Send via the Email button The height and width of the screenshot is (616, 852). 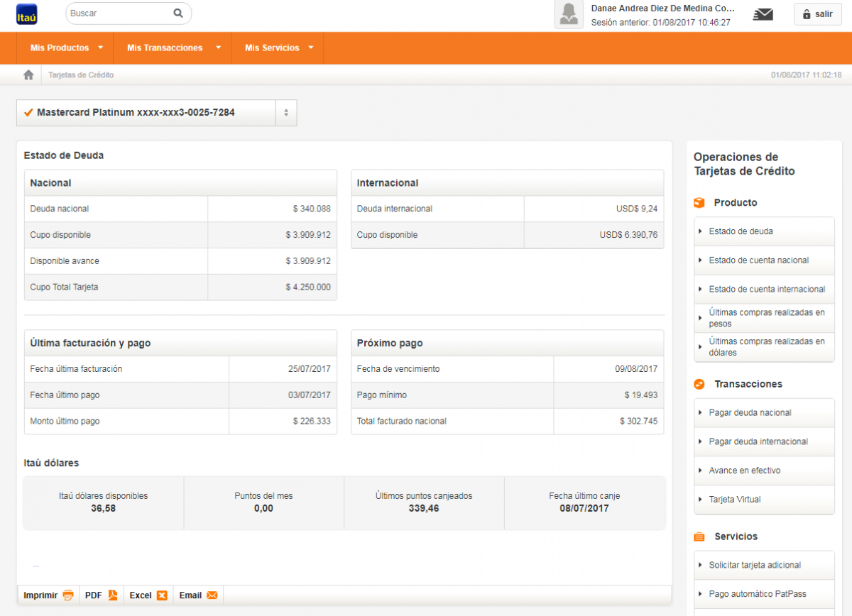198,595
